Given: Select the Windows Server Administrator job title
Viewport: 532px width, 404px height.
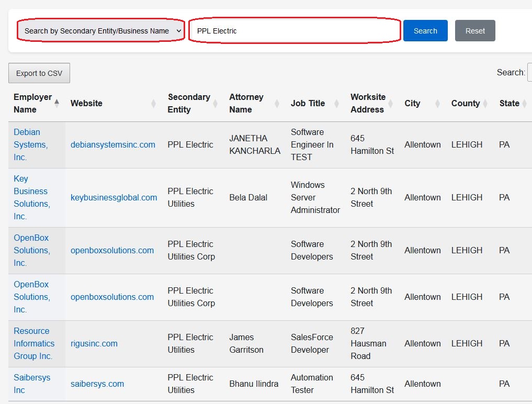Looking at the screenshot, I should (315, 198).
